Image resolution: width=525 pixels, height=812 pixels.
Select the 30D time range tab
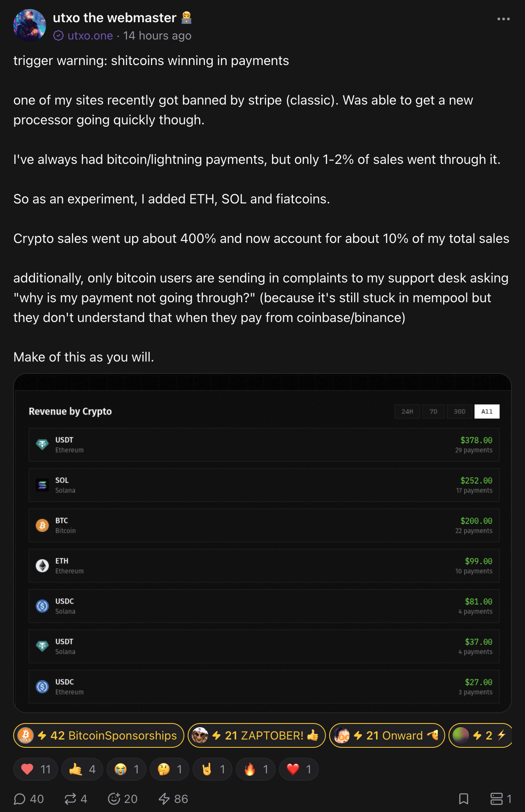(x=460, y=411)
